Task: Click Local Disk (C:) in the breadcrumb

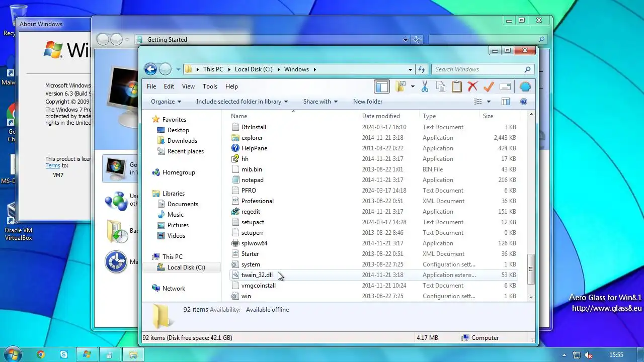Action: pos(254,69)
